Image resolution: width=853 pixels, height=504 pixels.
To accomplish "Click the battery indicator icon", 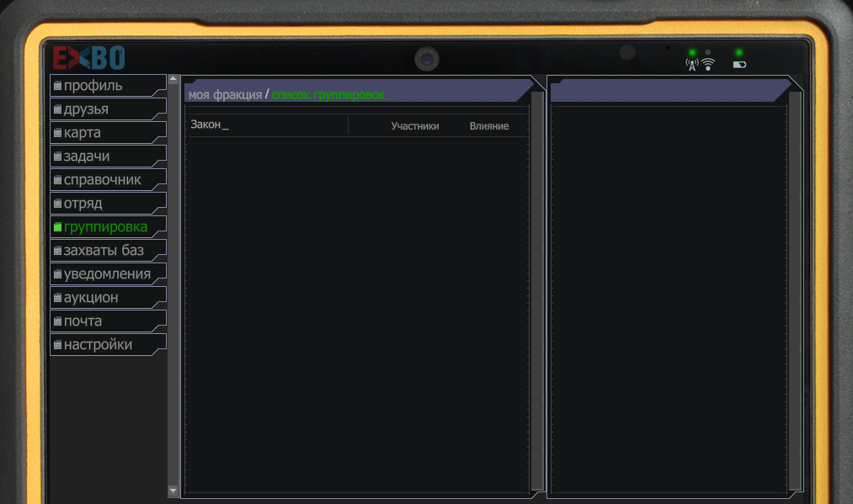I will pos(739,65).
